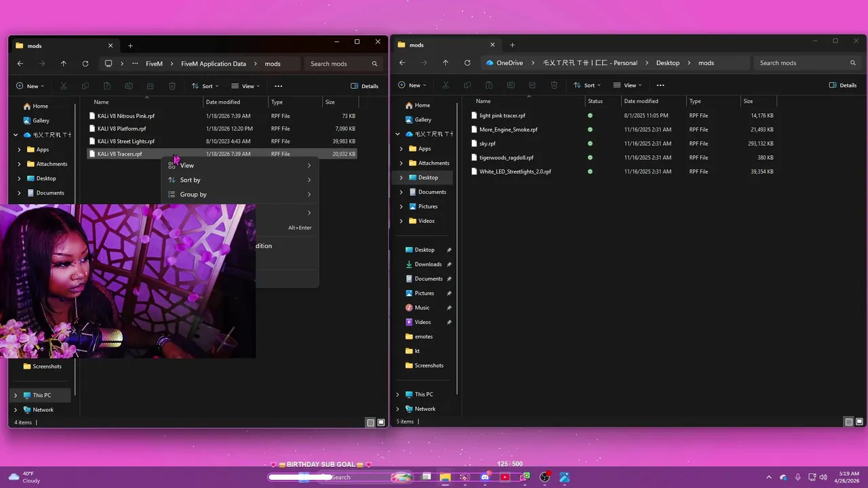Click FiveM in the left window breadcrumb

point(154,64)
